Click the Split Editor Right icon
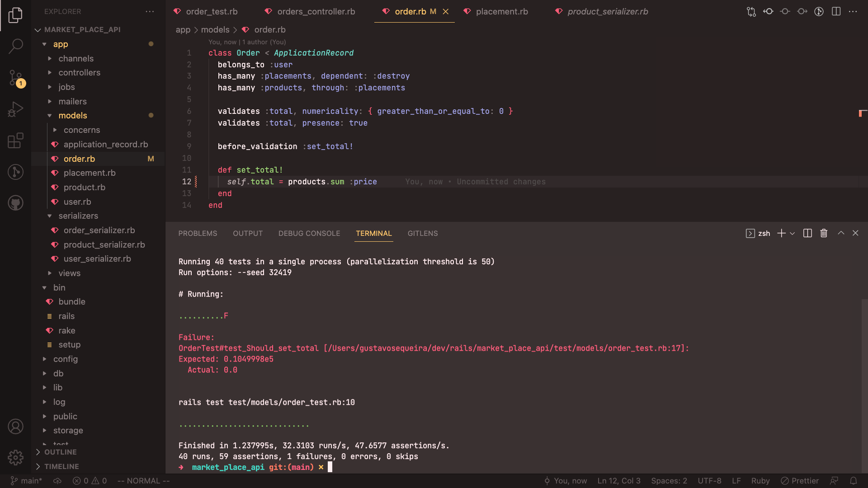The image size is (868, 488). tap(836, 12)
